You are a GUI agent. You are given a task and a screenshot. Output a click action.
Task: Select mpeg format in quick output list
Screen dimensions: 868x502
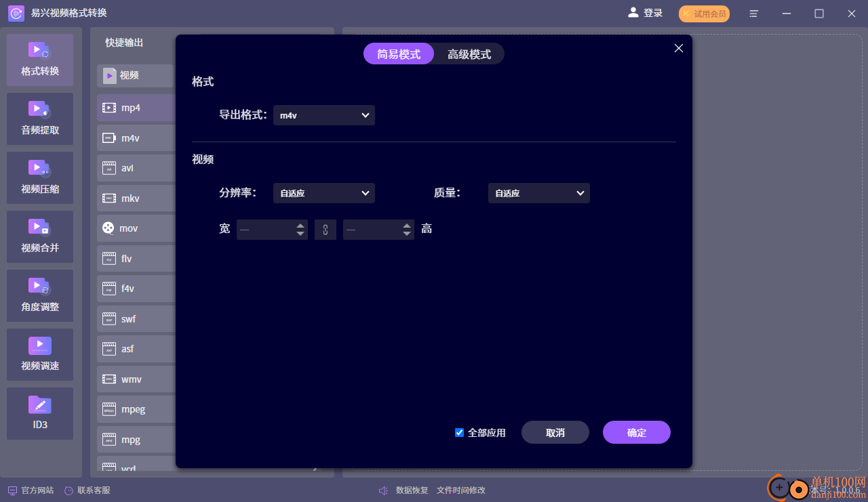(x=136, y=409)
